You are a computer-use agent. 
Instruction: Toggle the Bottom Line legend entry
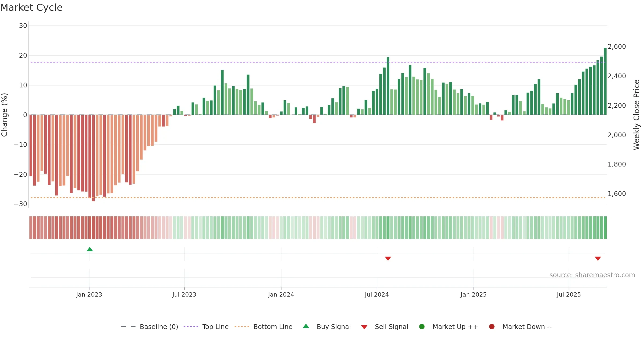pos(264,327)
